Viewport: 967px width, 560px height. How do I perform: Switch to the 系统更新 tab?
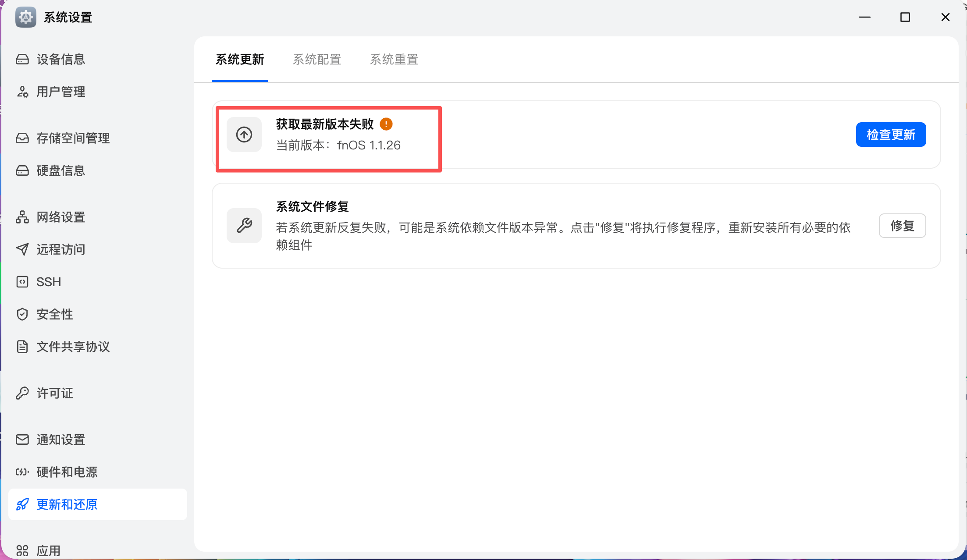point(240,59)
